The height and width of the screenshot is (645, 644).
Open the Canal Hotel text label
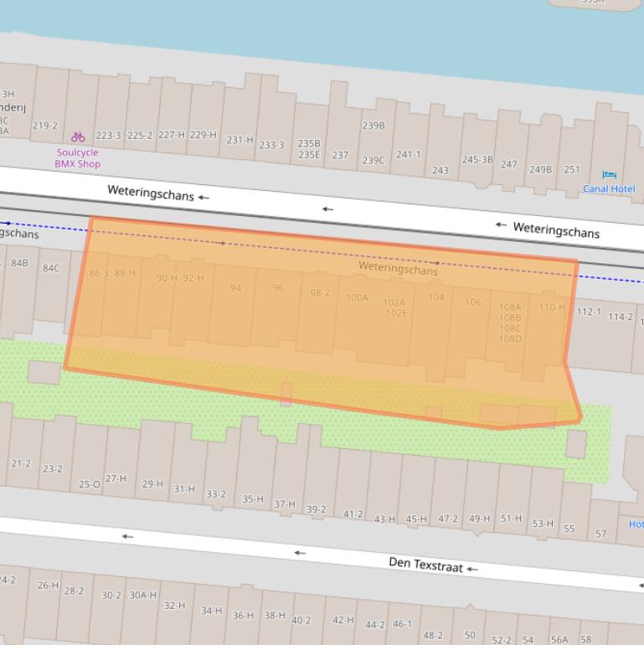coord(609,188)
